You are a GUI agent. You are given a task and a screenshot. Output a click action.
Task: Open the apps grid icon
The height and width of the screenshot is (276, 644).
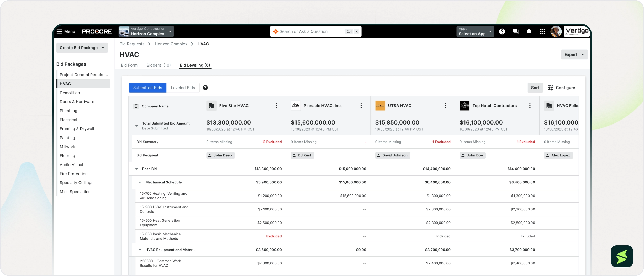(x=543, y=31)
